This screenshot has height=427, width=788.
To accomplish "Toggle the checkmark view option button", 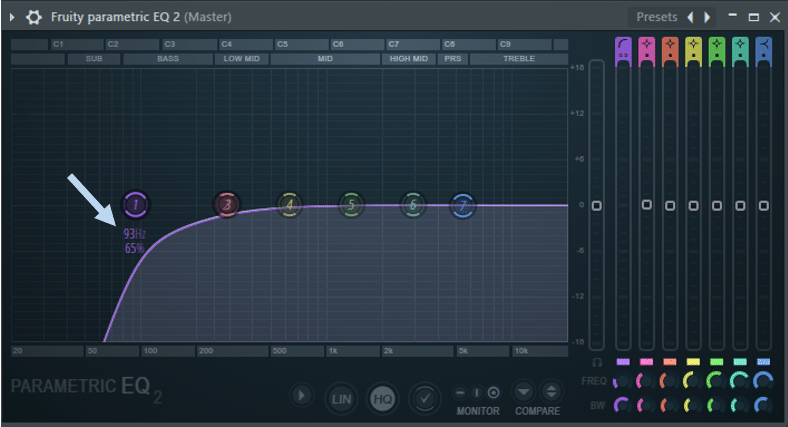I will [425, 399].
